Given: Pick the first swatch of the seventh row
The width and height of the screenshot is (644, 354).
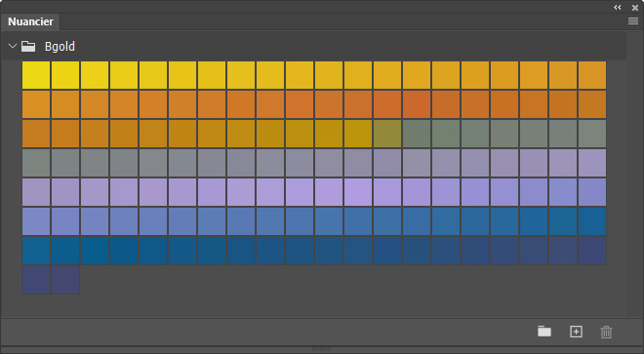Looking at the screenshot, I should click(36, 251).
